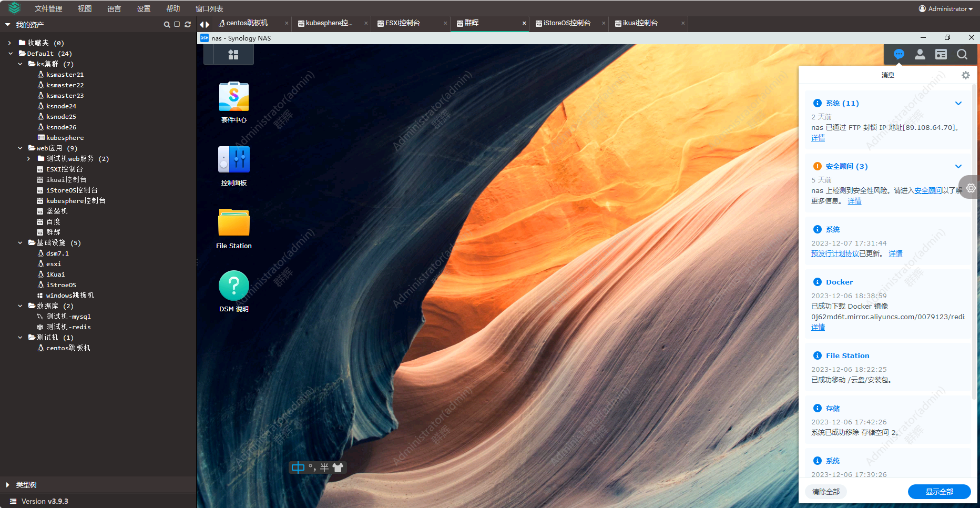The height and width of the screenshot is (508, 980).
Task: Open 详情 link under FTP blocked IP message
Action: coord(818,138)
